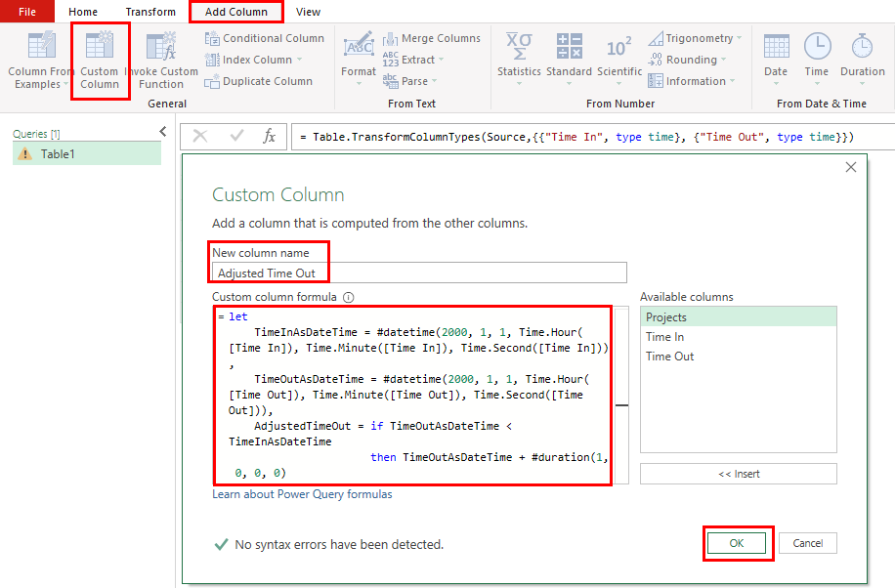895x588 pixels.
Task: Click the fx formula icon
Action: click(x=269, y=137)
